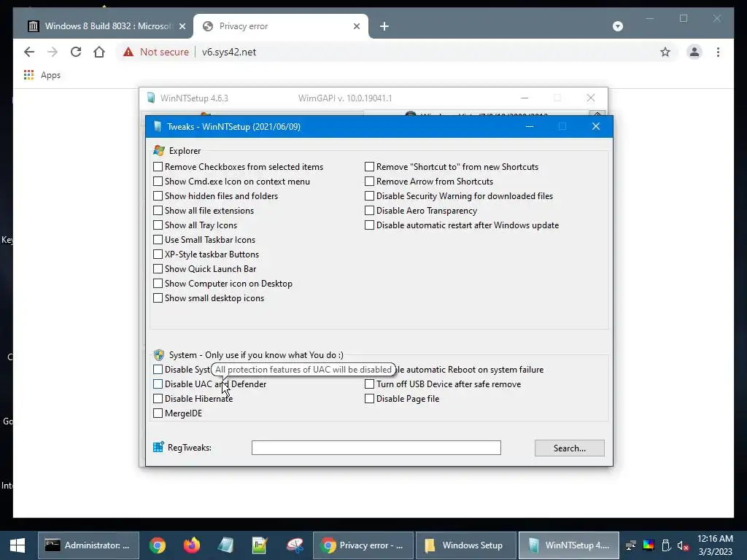This screenshot has height=560, width=747.
Task: Close the Privacy error tab
Action: click(x=356, y=26)
